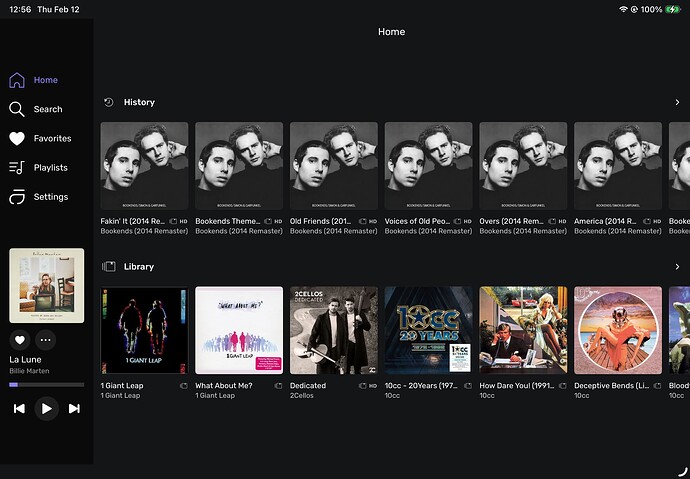This screenshot has width=690, height=479.
Task: Click the Billie Marten artist name
Action: [x=29, y=371]
